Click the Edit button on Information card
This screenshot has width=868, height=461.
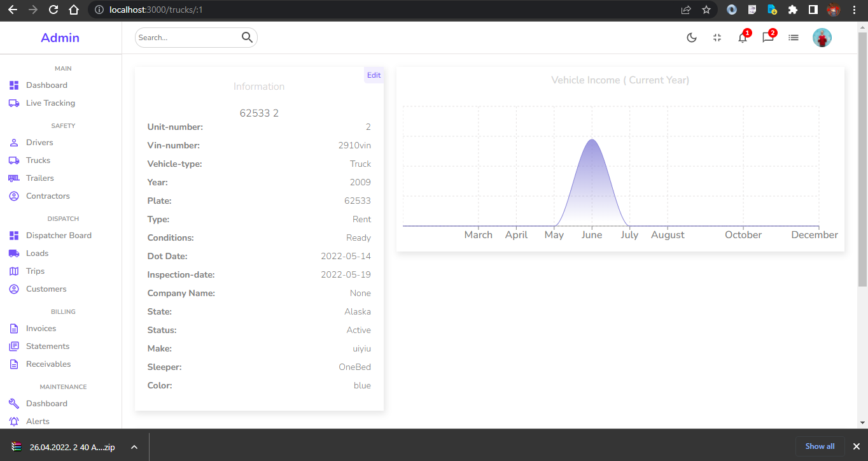coord(374,75)
